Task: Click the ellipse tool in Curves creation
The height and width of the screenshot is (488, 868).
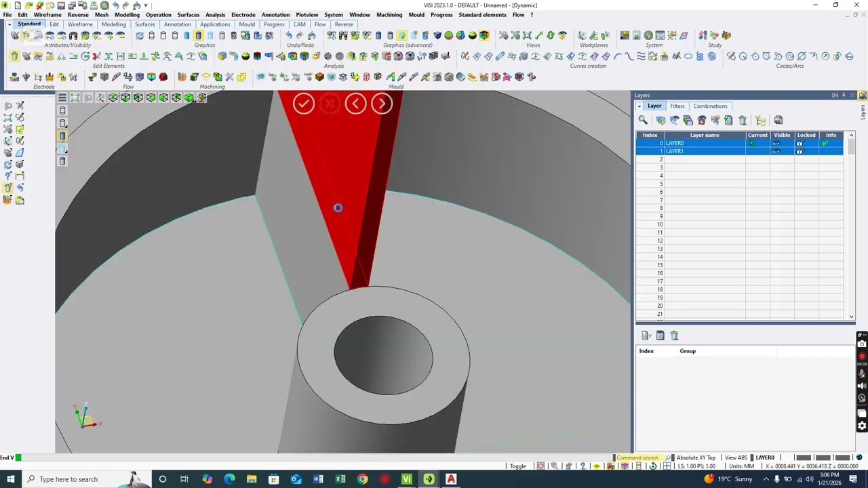Action: point(688,56)
